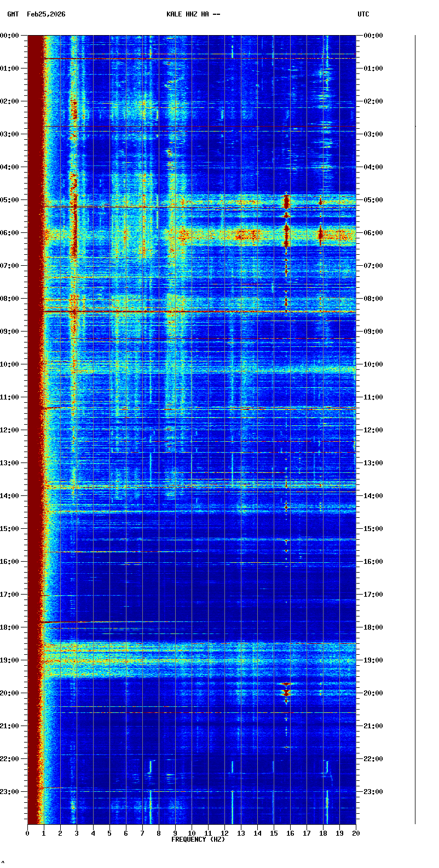Click the FREQUENCY (HZ) axis label
The width and height of the screenshot is (439, 868).
198,840
